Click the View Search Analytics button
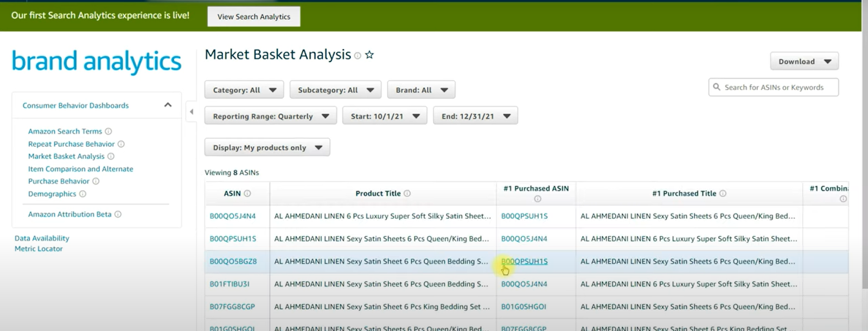The image size is (868, 331). pos(253,17)
